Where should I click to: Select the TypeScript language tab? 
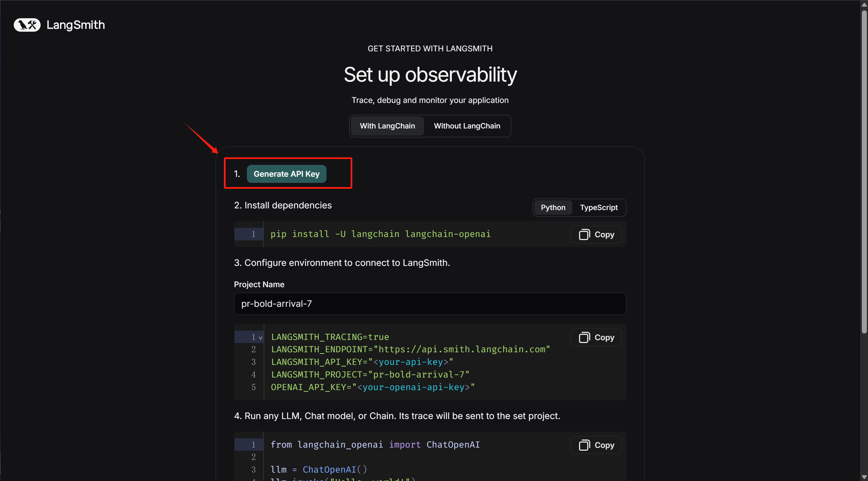coord(599,208)
